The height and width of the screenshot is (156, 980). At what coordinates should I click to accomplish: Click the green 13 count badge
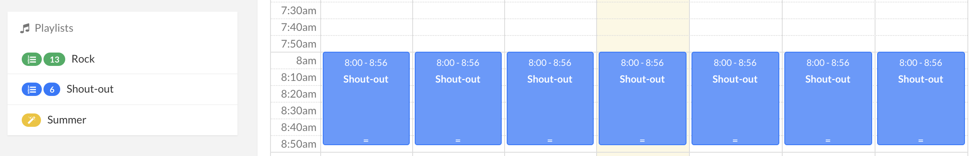point(54,59)
